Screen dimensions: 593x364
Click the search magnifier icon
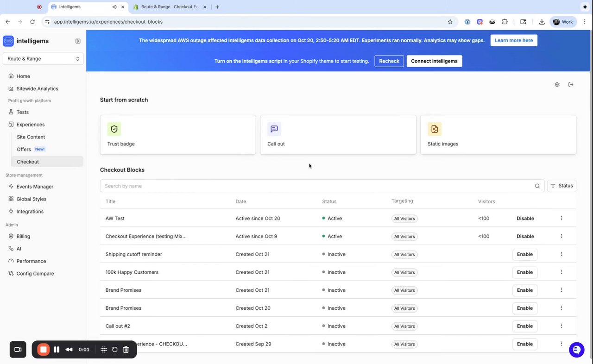537,186
